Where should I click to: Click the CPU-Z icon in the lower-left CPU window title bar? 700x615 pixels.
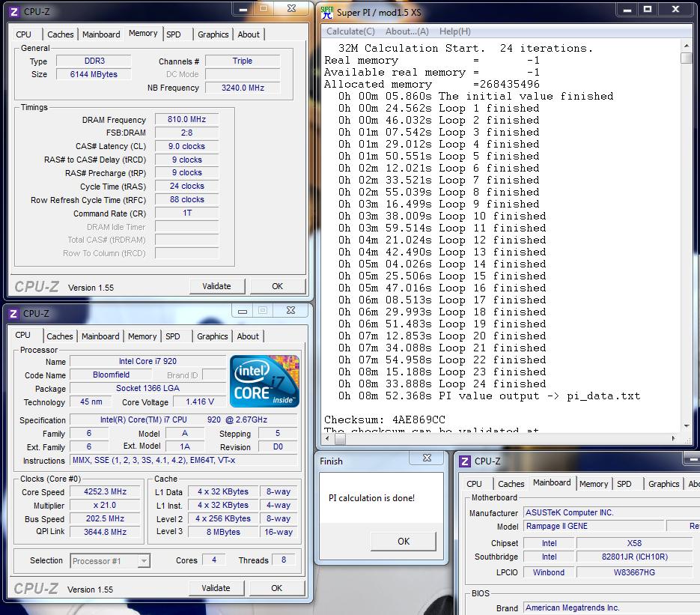coord(13,314)
